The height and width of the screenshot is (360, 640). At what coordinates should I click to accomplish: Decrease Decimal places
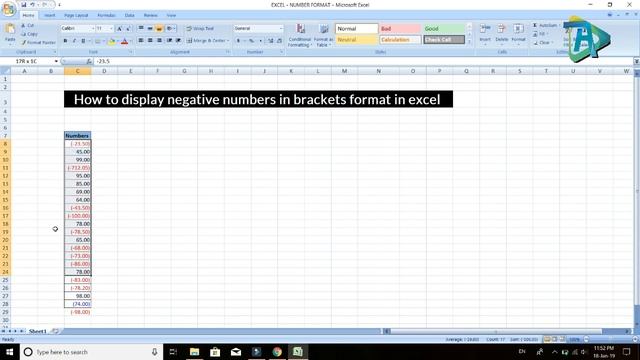pos(279,41)
